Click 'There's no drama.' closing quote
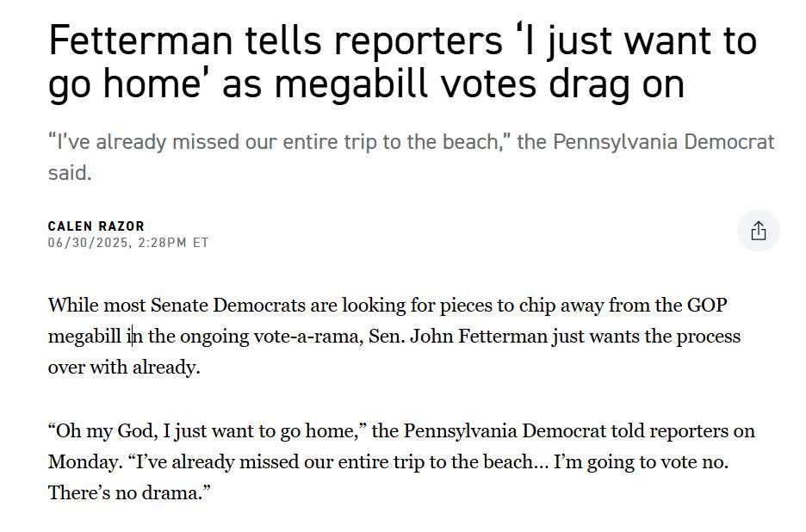The height and width of the screenshot is (532, 806). (x=129, y=493)
